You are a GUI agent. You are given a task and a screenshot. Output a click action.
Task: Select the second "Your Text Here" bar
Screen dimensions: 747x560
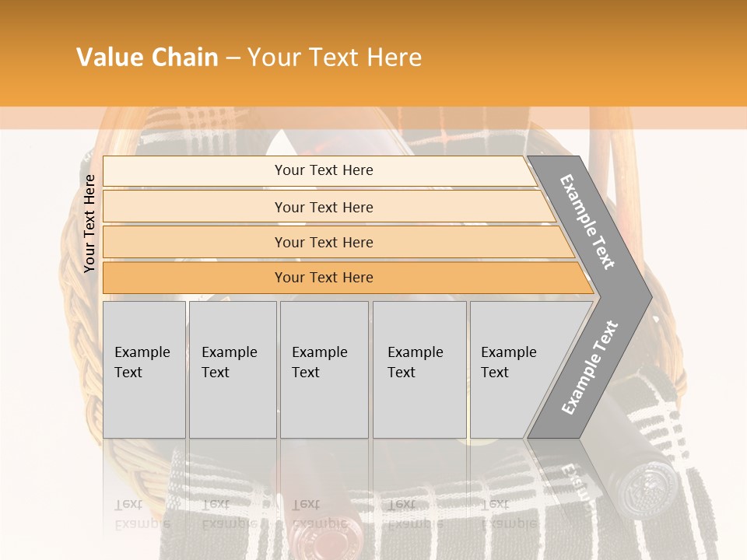coord(323,207)
